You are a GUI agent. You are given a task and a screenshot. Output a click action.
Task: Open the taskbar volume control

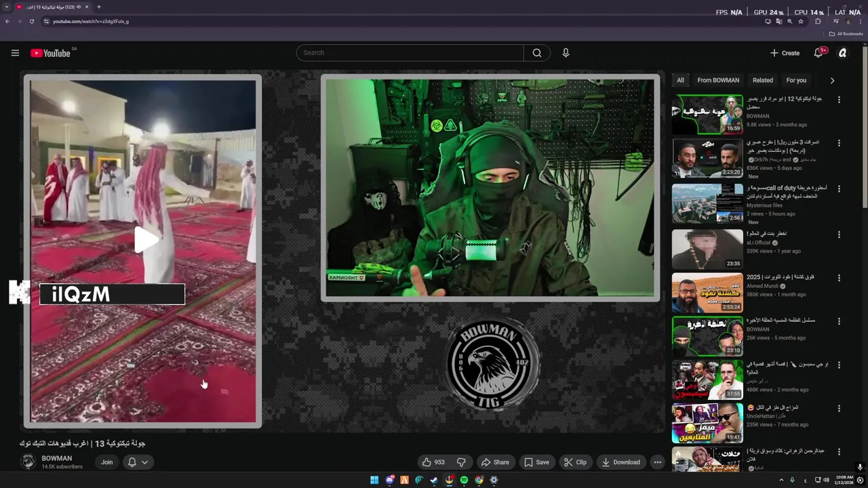[826, 480]
